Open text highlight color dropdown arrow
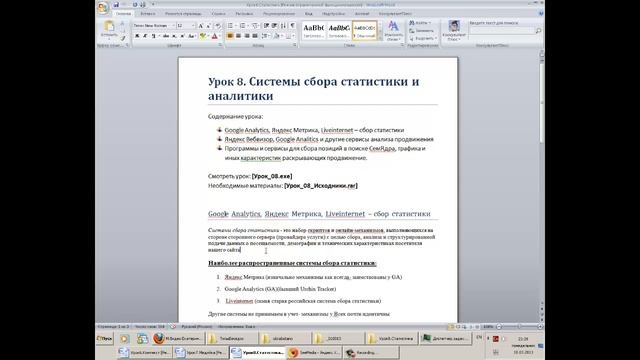 [208, 36]
